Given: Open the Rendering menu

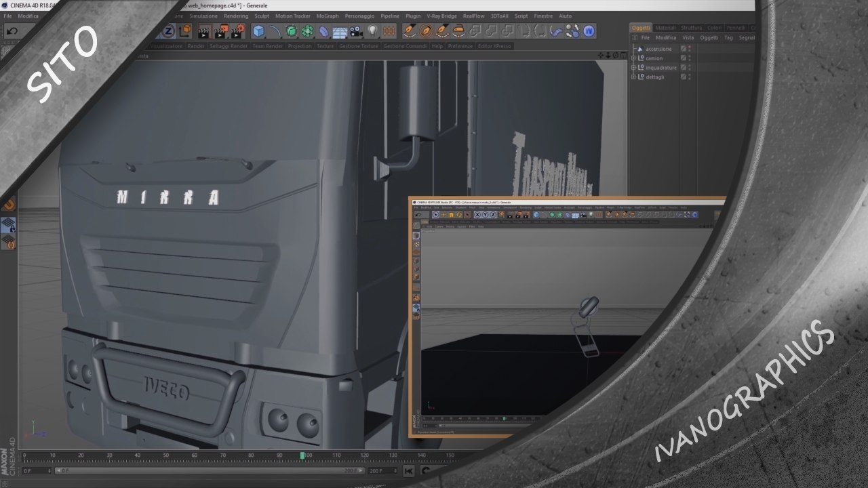Looking at the screenshot, I should coord(236,16).
